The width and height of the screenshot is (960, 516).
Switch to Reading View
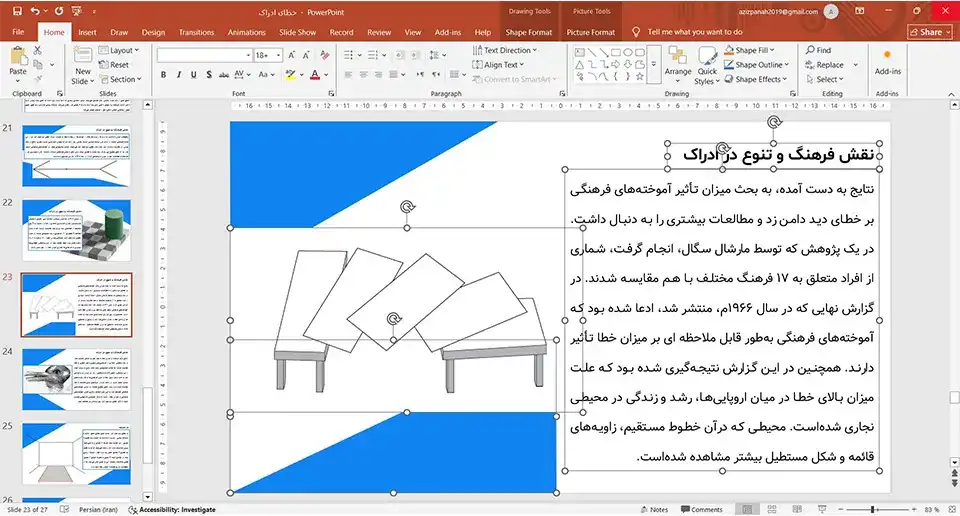(x=797, y=509)
